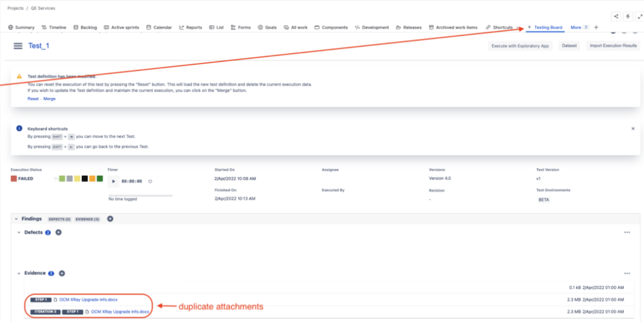Screen dimensions: 644x322
Task: Dismiss the Keyboard shortcuts info panel
Action: tap(633, 129)
